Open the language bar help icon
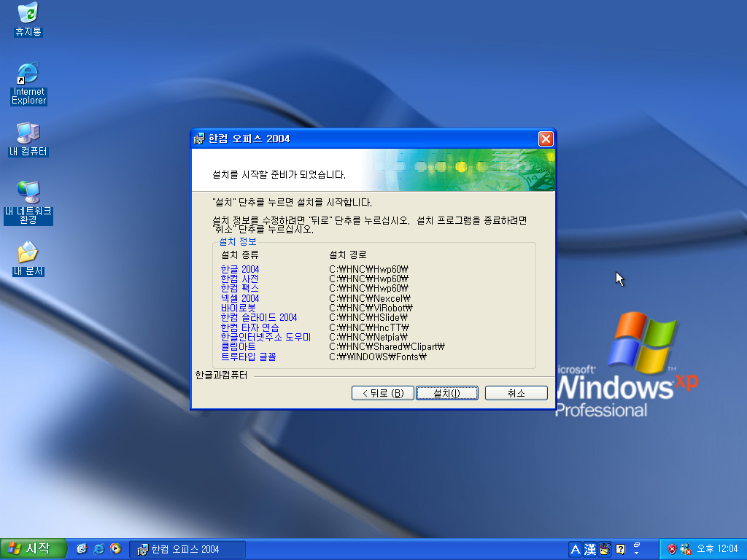This screenshot has width=747, height=560. coord(620,550)
